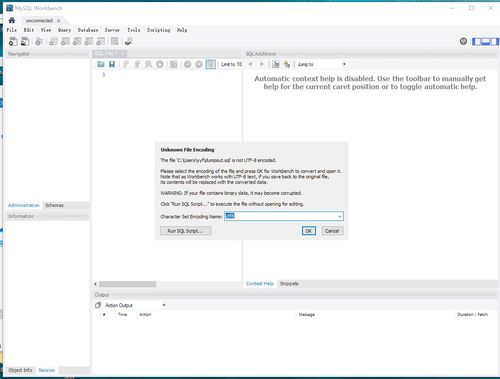
Task: Go back in context help history
Action: (x=251, y=64)
